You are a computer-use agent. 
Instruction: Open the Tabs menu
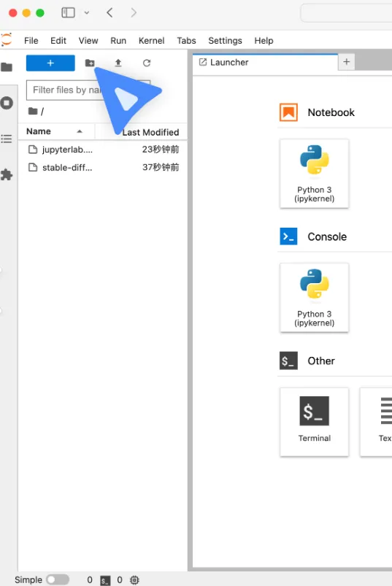tap(186, 40)
